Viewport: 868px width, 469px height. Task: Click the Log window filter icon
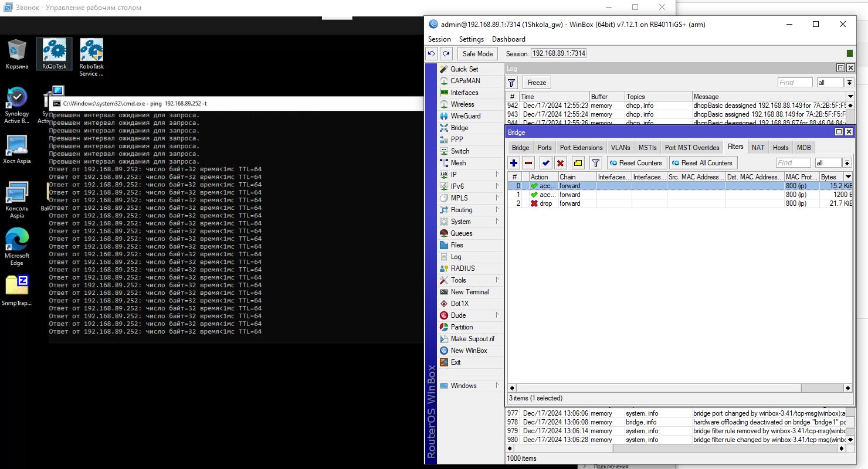click(x=512, y=83)
